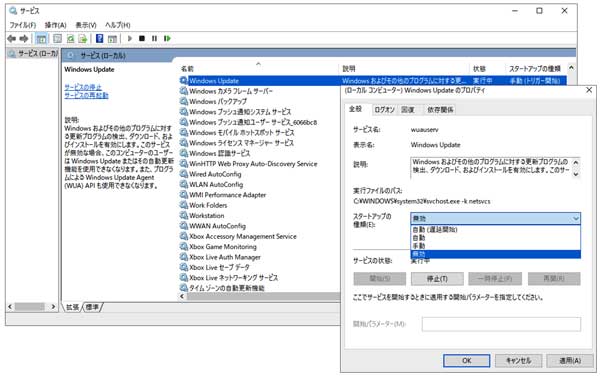Viewport: 600px width, 377px height.
Task: Follow the サービスの停止 link
Action: click(83, 87)
